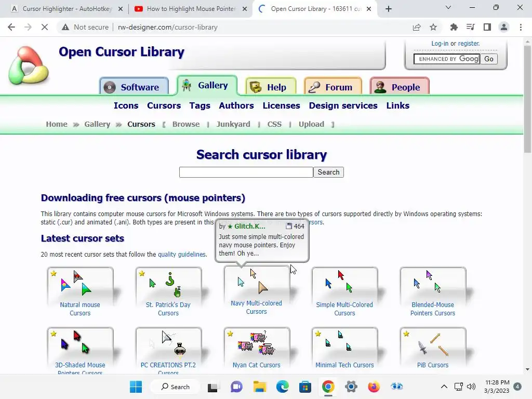Launch Microsoft Edge from taskbar
The height and width of the screenshot is (399, 532).
(x=283, y=387)
